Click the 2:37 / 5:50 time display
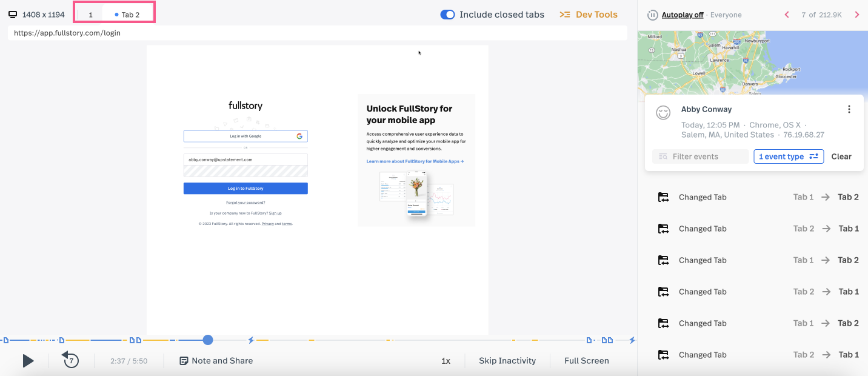 click(129, 361)
